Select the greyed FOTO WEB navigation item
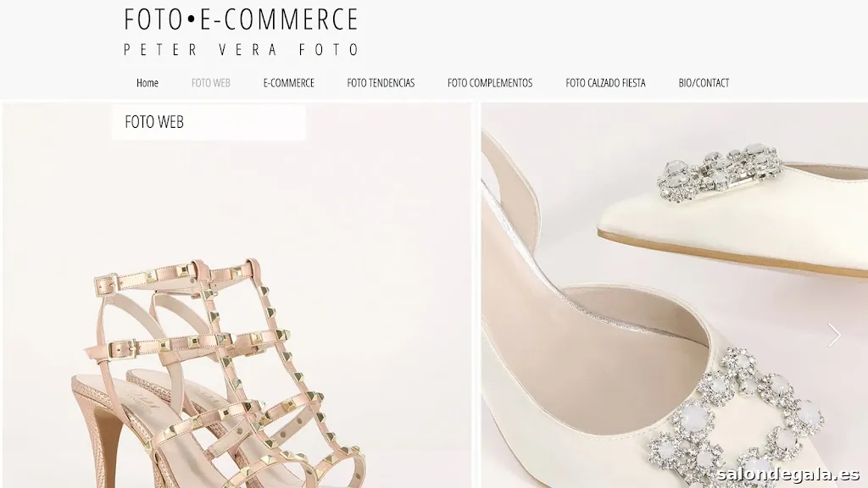Image resolution: width=868 pixels, height=488 pixels. (211, 83)
